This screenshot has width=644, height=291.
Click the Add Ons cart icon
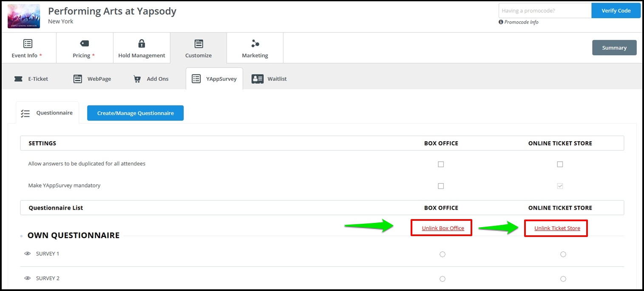137,79
